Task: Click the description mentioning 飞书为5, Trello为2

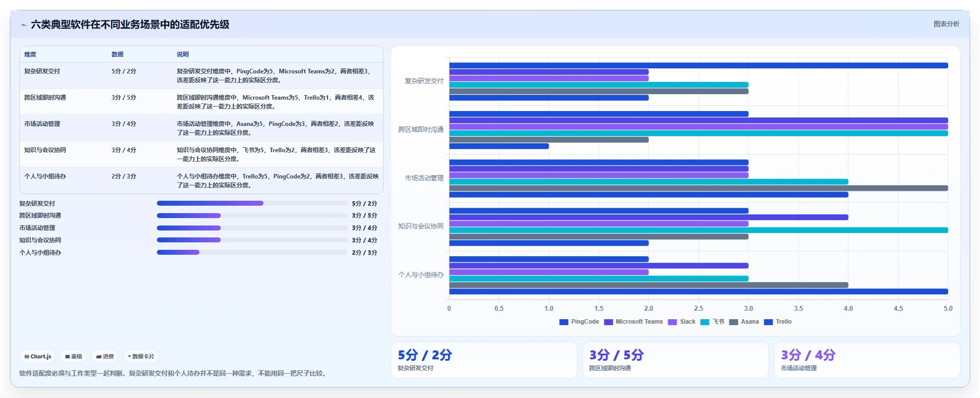Action: pos(276,155)
